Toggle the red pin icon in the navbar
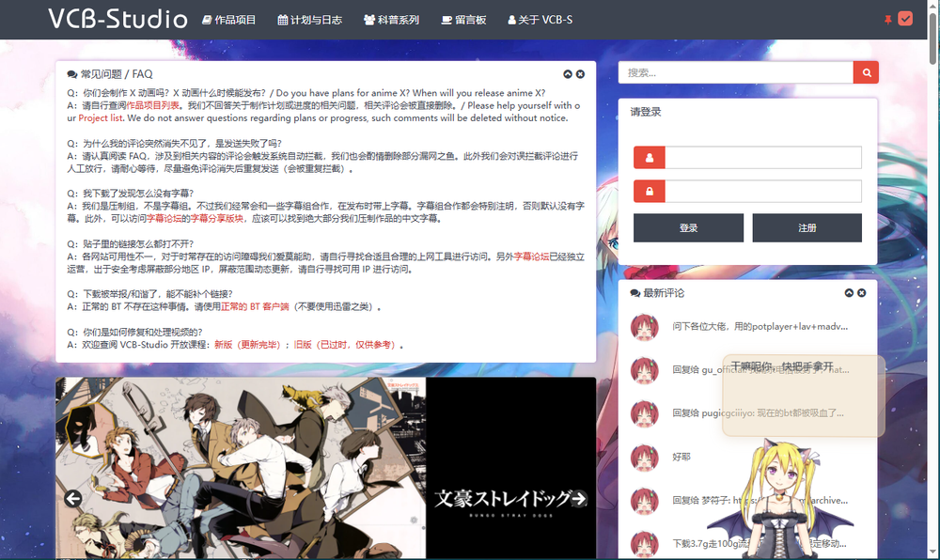The image size is (940, 560). (888, 18)
